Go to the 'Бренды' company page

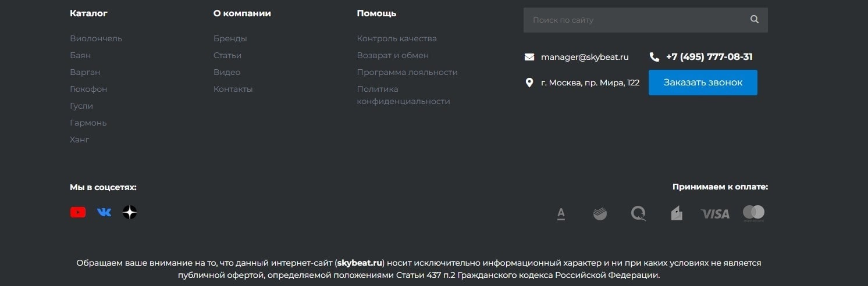click(x=230, y=38)
